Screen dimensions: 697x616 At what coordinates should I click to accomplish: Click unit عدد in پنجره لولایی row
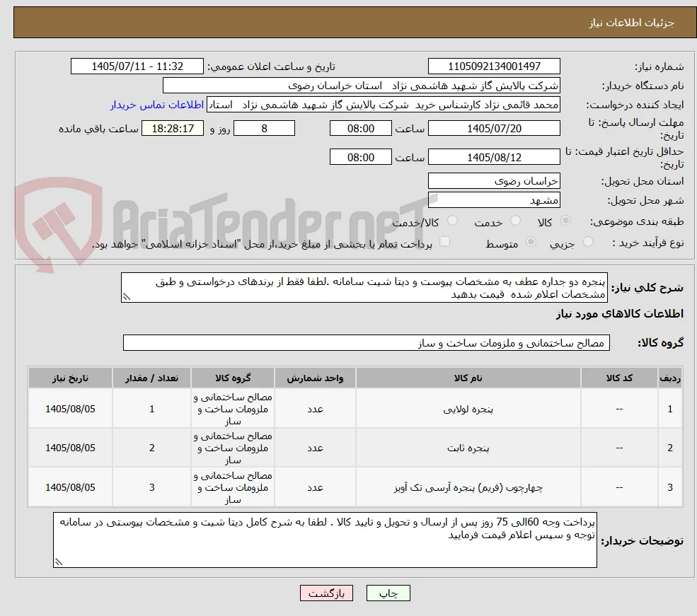[x=315, y=409]
